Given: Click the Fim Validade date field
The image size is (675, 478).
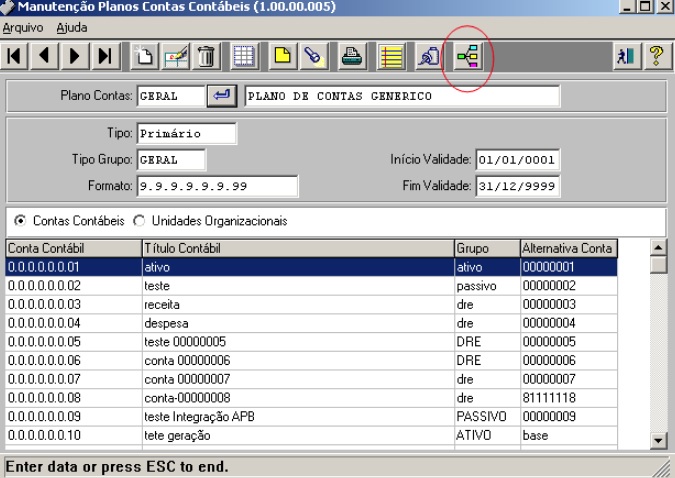Looking at the screenshot, I should pyautogui.click(x=517, y=186).
